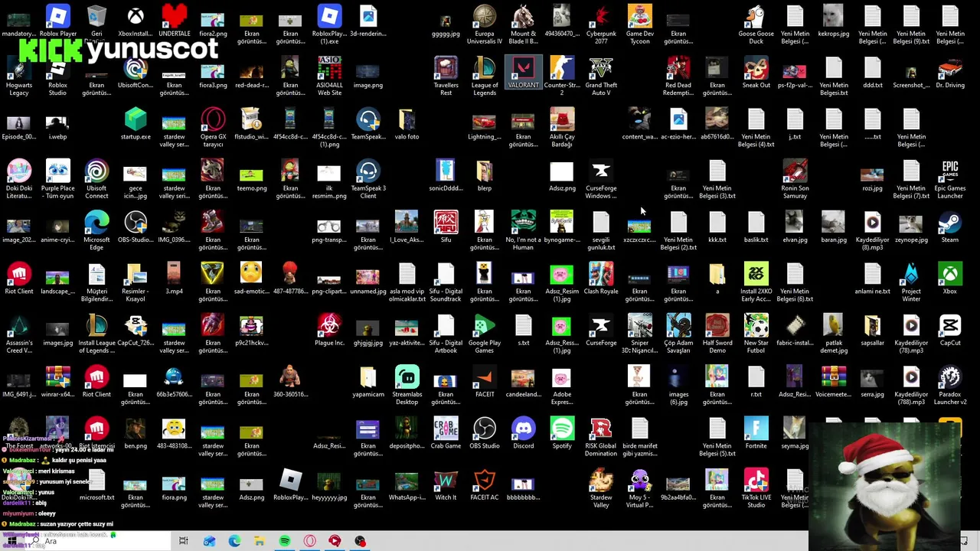Select the Crab Game icon
The image size is (980, 551).
coord(446,433)
